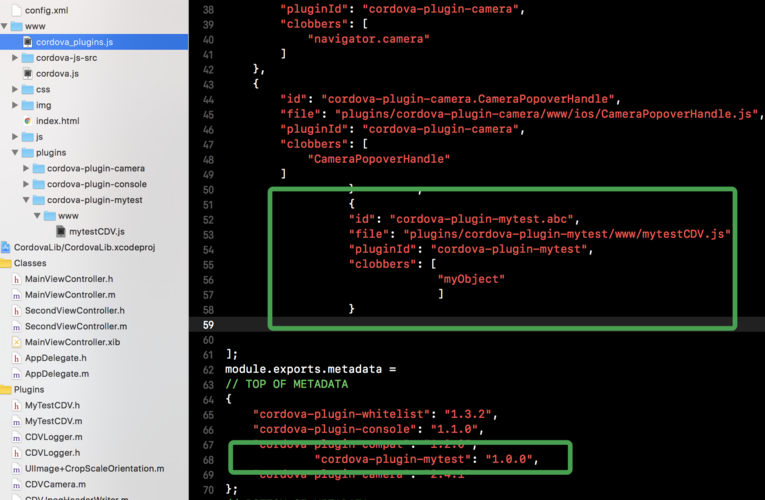Click the mytestCDV.js file icon
Screen dimensions: 765x500
(60, 231)
